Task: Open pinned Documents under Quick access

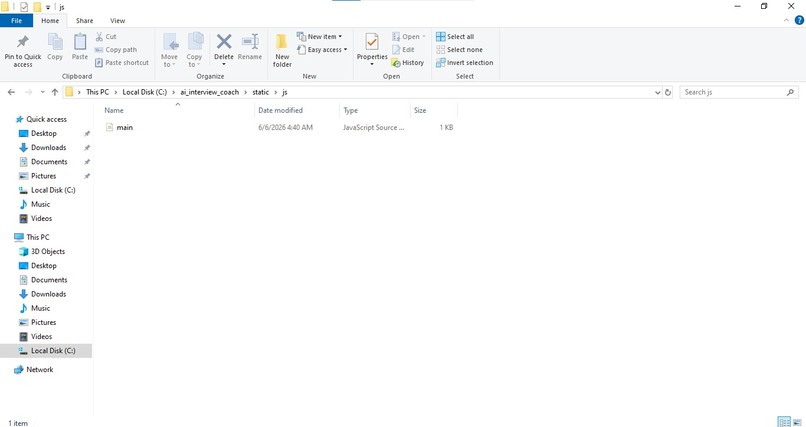Action: [49, 162]
